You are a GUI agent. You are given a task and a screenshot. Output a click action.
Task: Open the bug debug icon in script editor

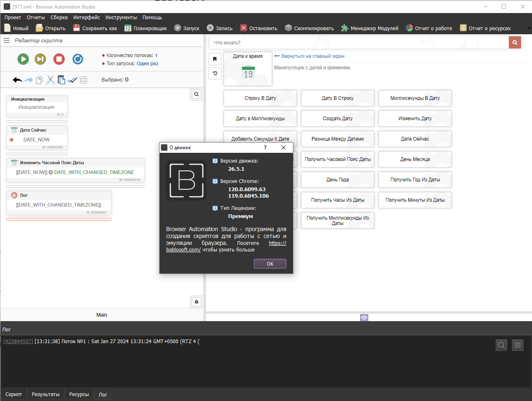point(196,302)
